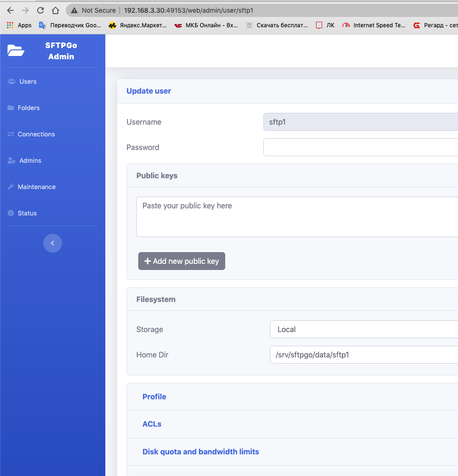
Task: Click the Users group icon in sidebar
Action: click(x=12, y=81)
